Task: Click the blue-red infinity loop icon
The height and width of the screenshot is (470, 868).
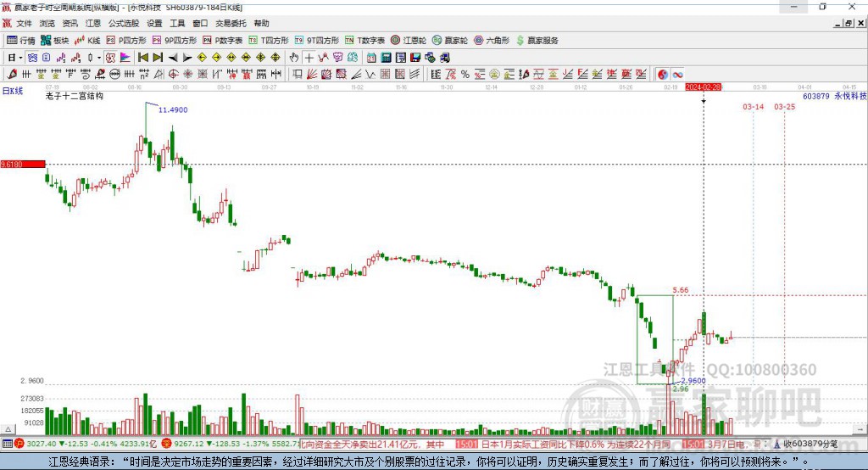Action: point(677,75)
